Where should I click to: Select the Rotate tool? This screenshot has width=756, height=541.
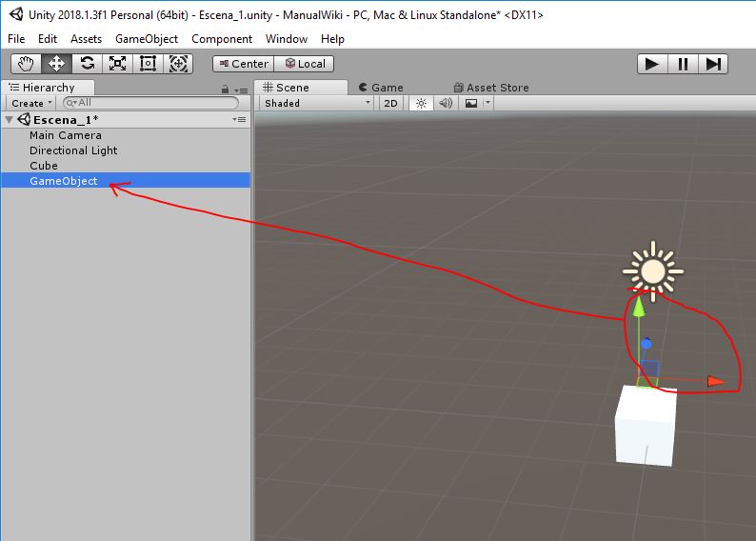(87, 64)
